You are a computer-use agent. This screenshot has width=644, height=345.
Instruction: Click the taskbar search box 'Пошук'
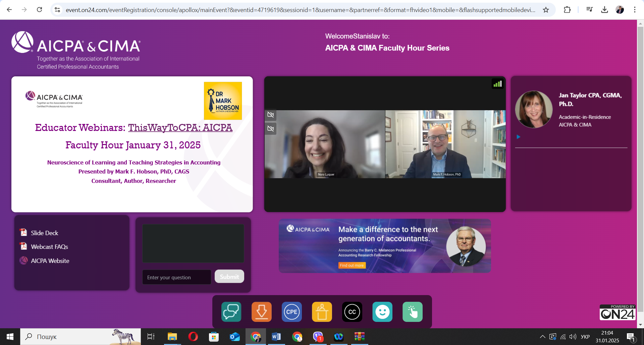tap(80, 337)
